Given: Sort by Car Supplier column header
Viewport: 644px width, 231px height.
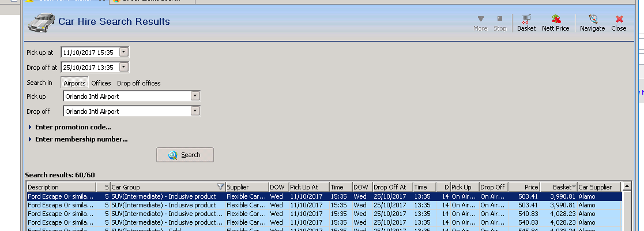Looking at the screenshot, I should 599,187.
